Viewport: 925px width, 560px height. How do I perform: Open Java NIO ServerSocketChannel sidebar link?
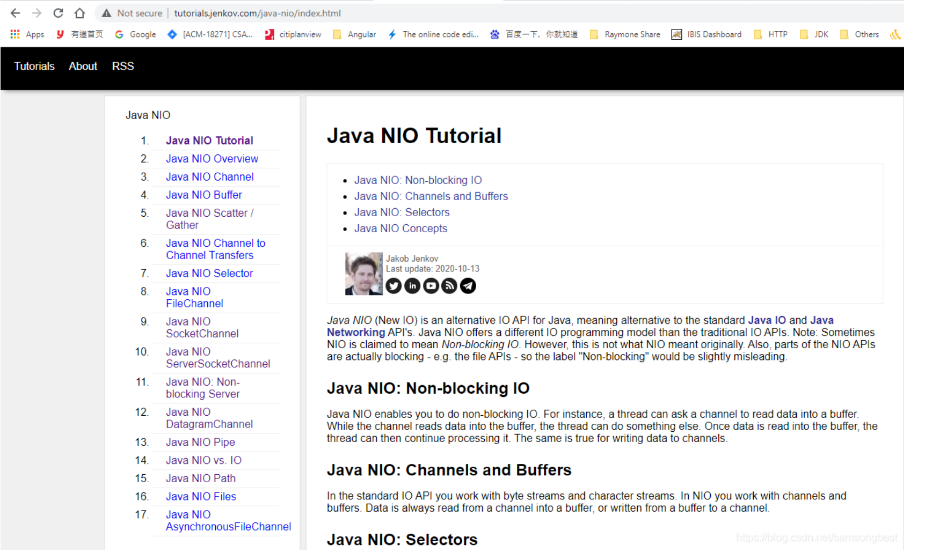(218, 358)
